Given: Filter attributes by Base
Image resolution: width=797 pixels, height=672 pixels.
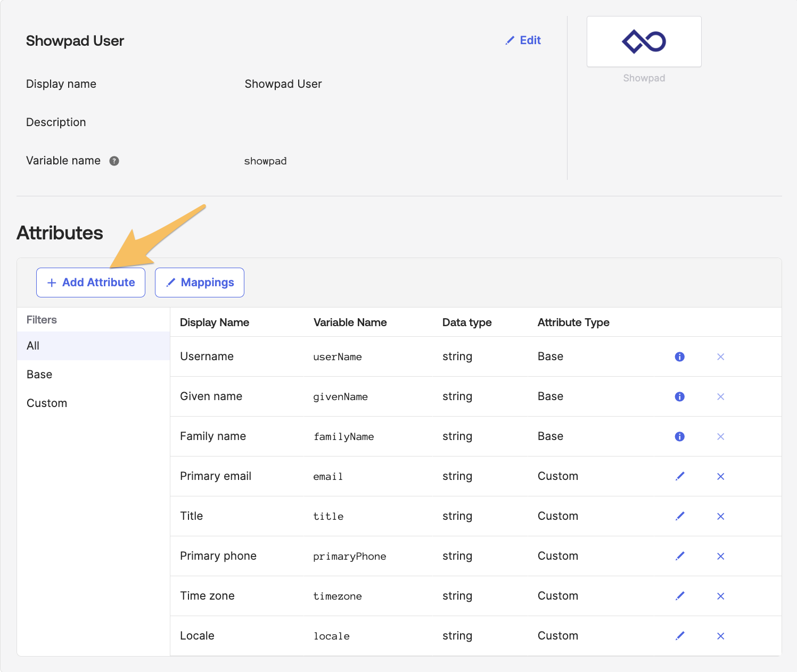Looking at the screenshot, I should coord(94,375).
